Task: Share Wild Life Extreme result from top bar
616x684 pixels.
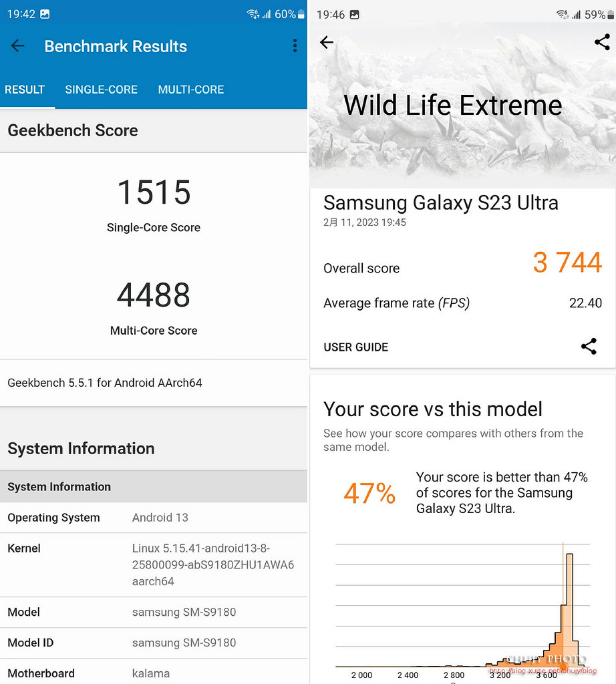Action: coord(602,42)
